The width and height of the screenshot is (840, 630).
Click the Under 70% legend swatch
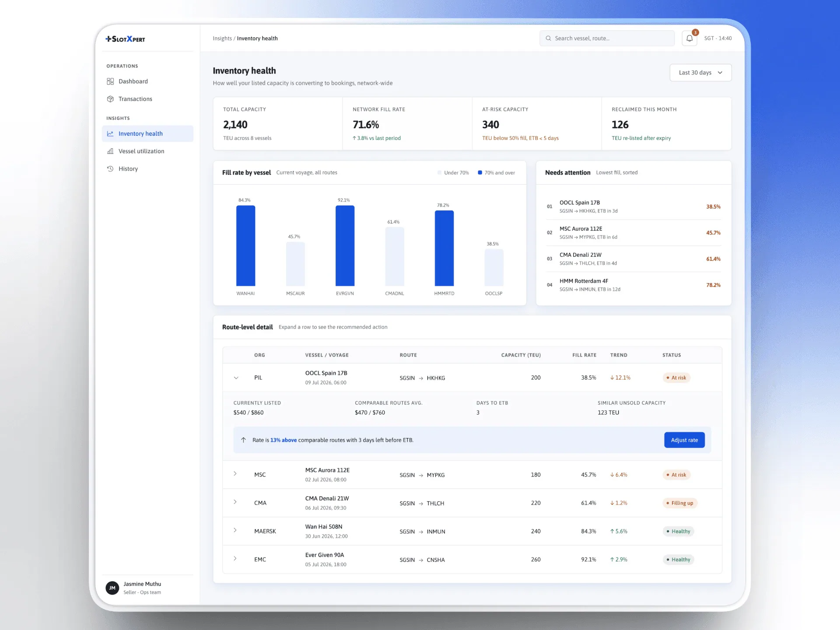tap(439, 173)
